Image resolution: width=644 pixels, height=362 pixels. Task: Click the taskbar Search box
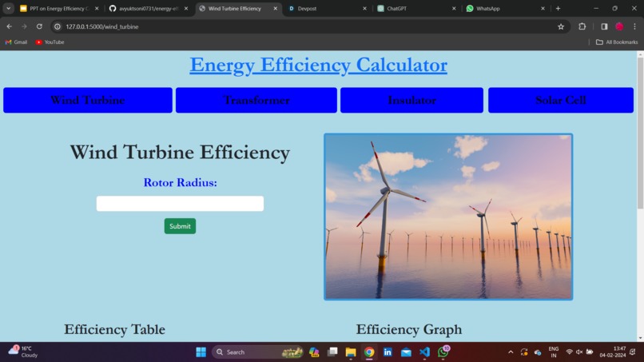258,352
